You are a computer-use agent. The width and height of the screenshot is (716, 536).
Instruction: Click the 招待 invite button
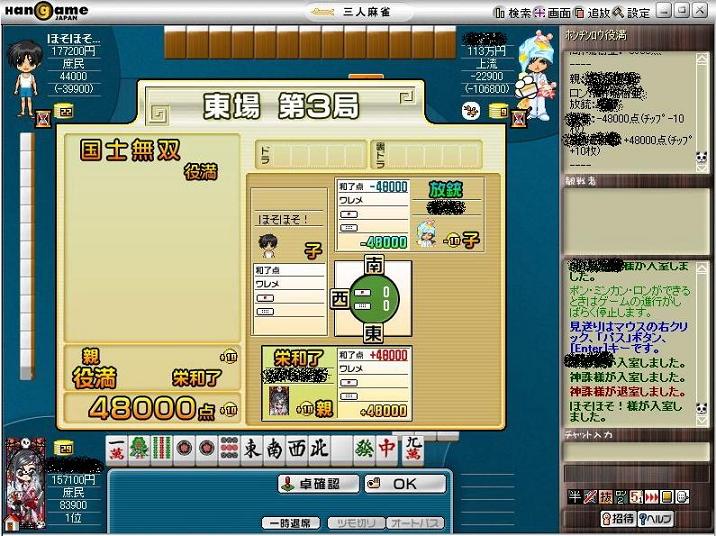pyautogui.click(x=618, y=518)
